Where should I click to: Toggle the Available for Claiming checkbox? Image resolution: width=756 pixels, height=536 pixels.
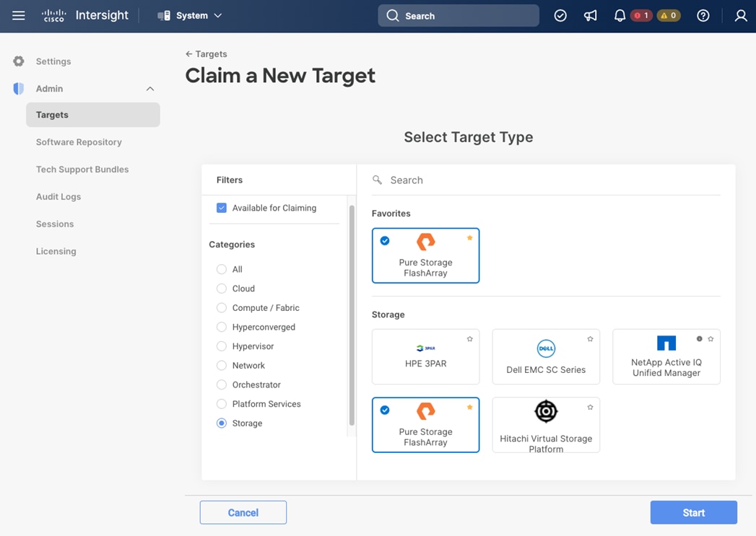221,208
